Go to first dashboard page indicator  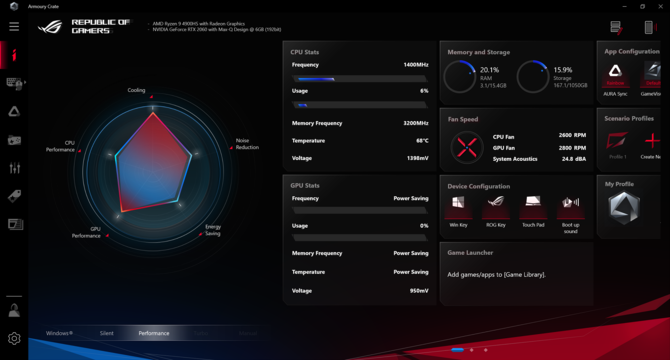(x=457, y=350)
